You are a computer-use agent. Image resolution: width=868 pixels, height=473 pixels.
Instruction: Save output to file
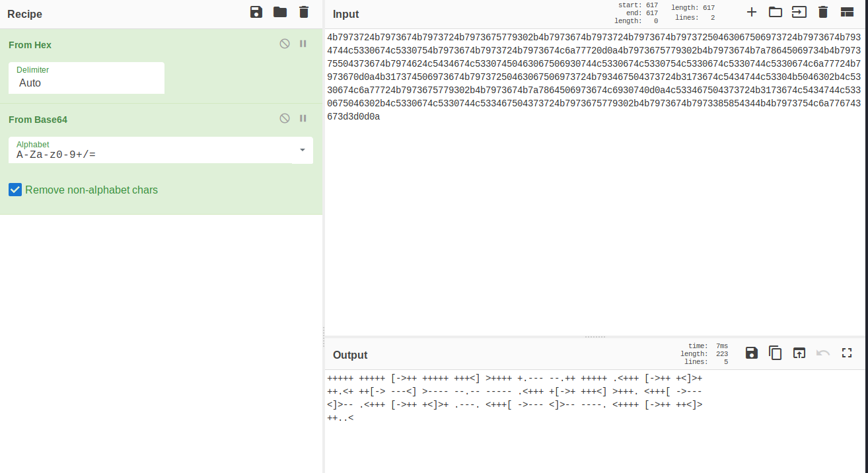[x=751, y=353]
